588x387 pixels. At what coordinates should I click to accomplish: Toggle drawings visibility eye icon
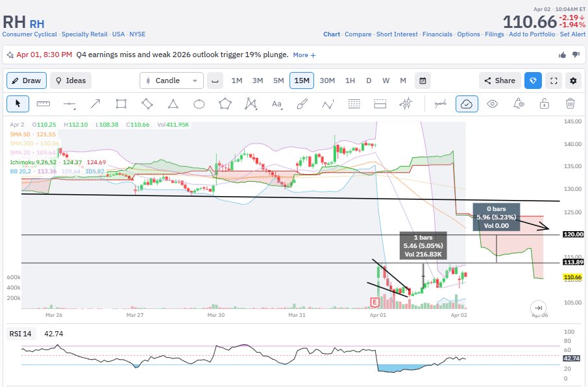(x=493, y=104)
